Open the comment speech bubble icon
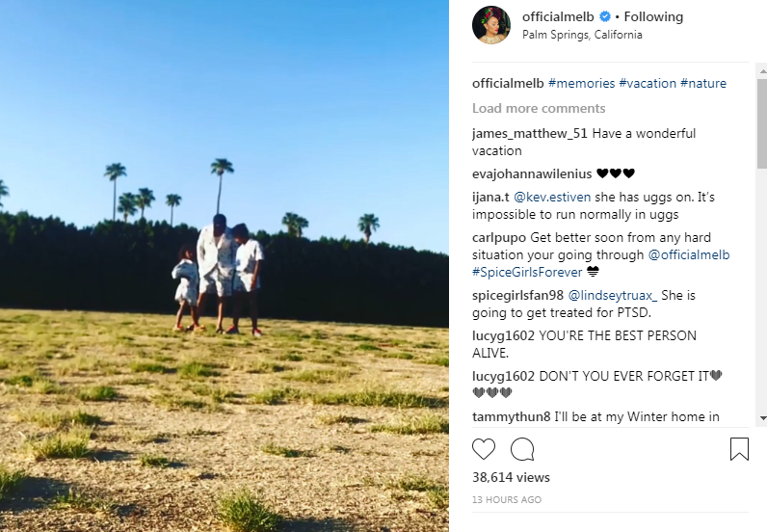The height and width of the screenshot is (532, 767). click(x=522, y=449)
